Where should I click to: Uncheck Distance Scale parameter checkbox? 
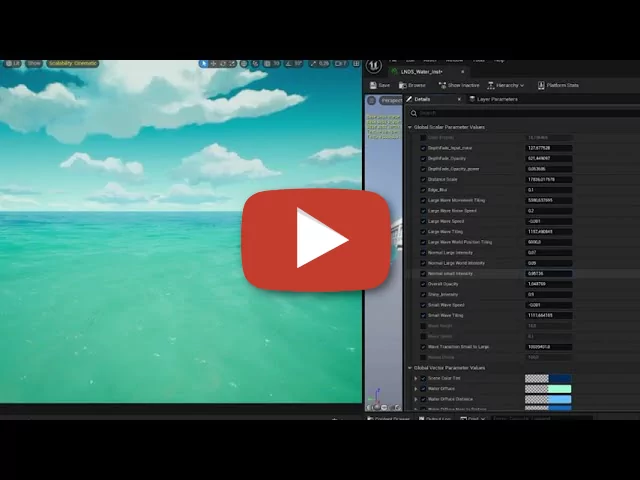point(423,180)
